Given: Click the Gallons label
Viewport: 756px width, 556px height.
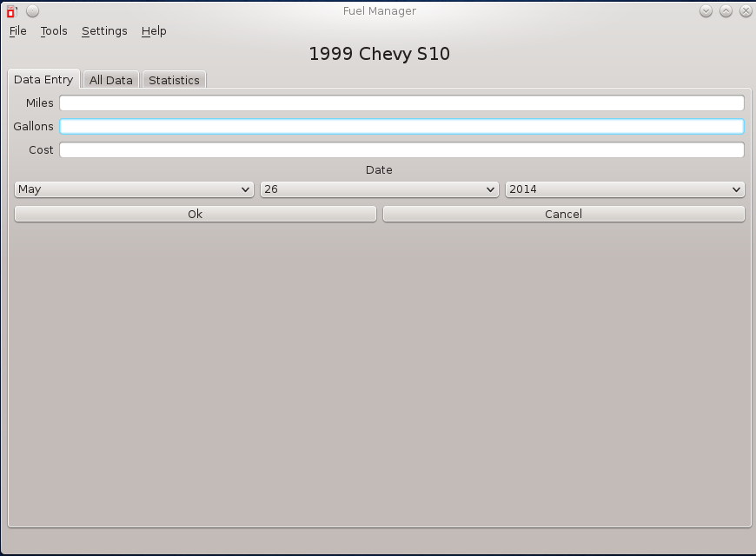Looking at the screenshot, I should (x=33, y=126).
